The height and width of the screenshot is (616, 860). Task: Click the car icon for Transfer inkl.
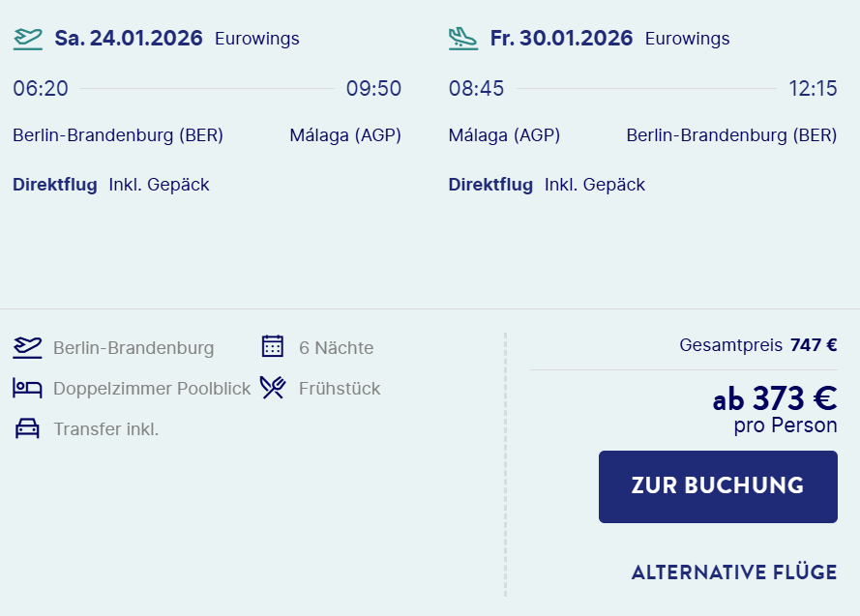coord(27,428)
